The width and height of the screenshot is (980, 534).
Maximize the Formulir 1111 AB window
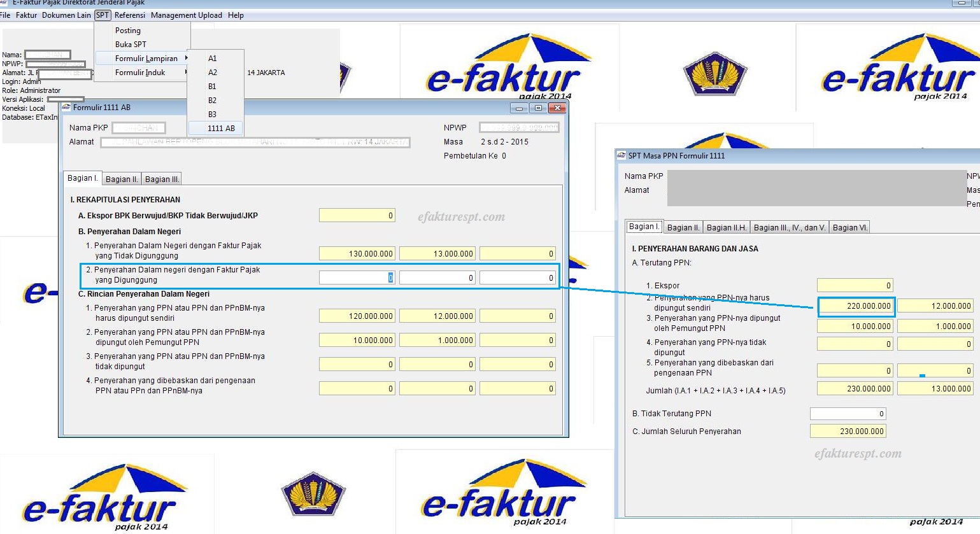coord(537,108)
